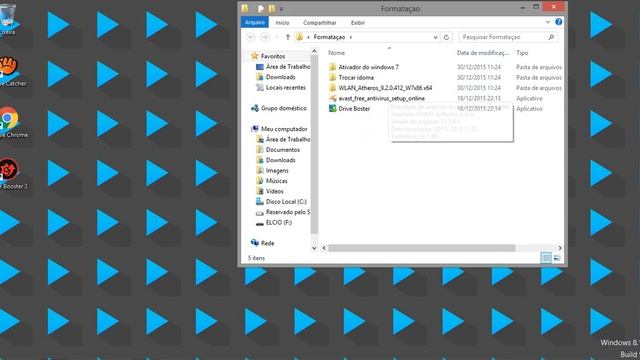Open Área de Trabalho under Favoritos
The image size is (640, 360).
288,67
